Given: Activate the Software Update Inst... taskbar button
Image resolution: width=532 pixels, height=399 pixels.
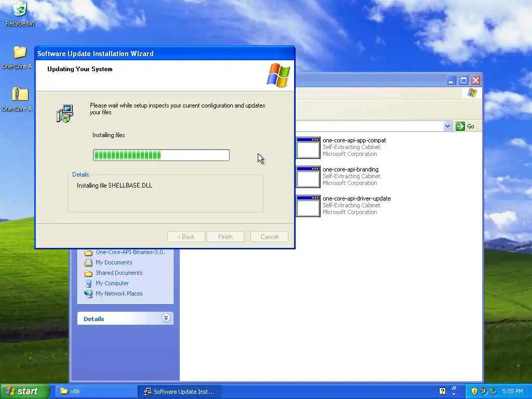Looking at the screenshot, I should 179,392.
